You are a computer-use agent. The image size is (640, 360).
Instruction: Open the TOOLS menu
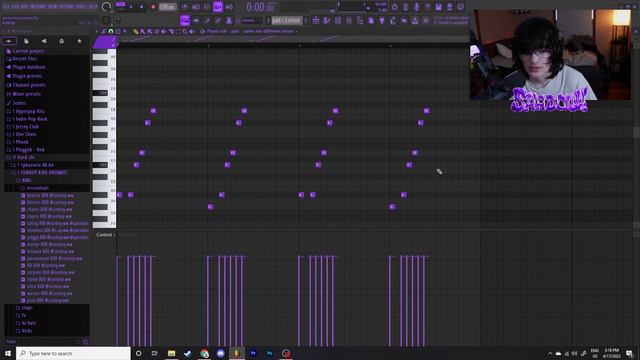pos(82,7)
